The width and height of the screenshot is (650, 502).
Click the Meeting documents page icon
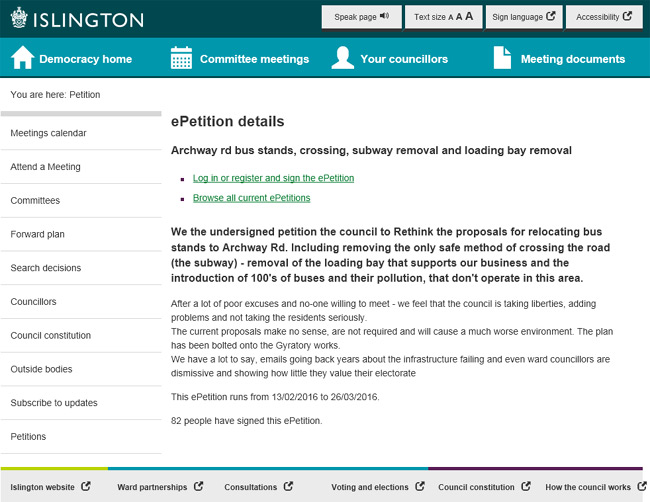503,59
